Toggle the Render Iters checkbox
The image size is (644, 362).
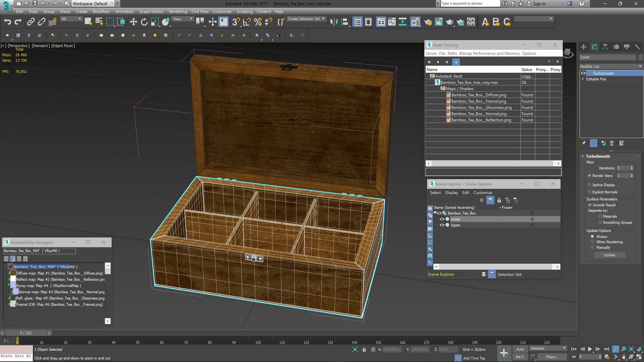(589, 176)
